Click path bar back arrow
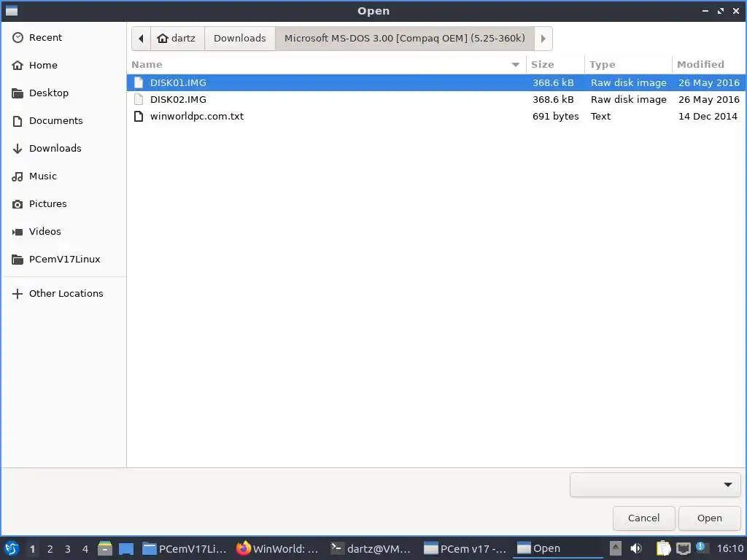747x560 pixels. pyautogui.click(x=141, y=39)
